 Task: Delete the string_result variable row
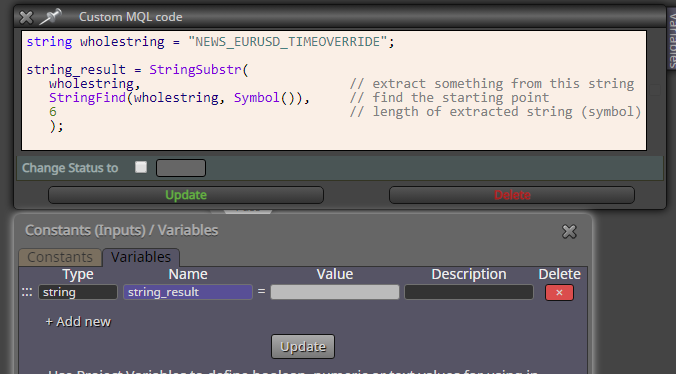(559, 293)
